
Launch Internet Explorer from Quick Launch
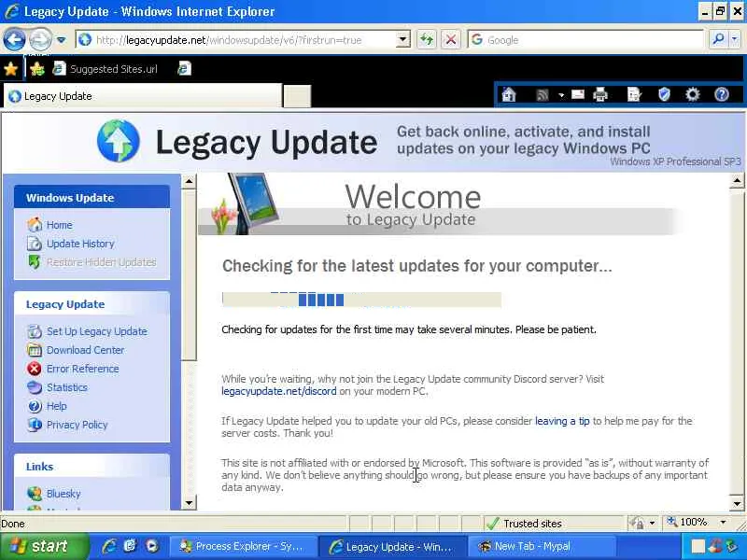point(109,546)
